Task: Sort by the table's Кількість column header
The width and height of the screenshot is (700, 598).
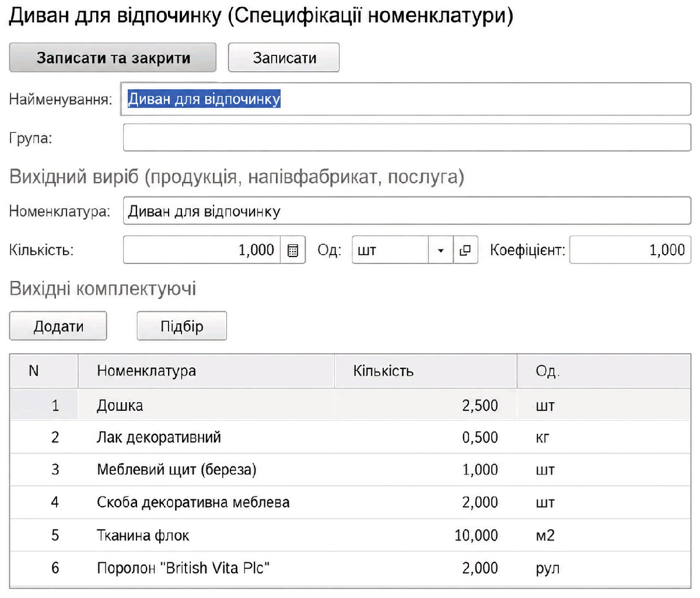Action: tap(426, 371)
